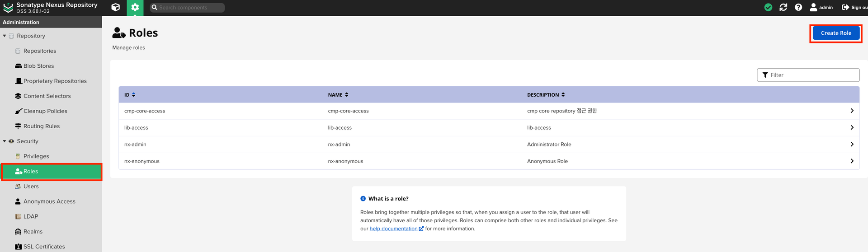Open Routing Rules label
This screenshot has width=868, height=252.
coord(42,126)
